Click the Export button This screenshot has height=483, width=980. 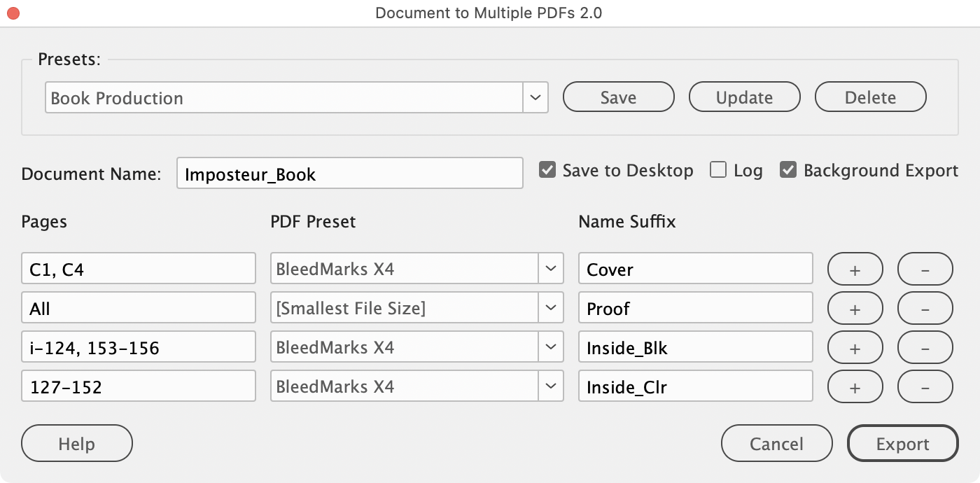point(902,444)
